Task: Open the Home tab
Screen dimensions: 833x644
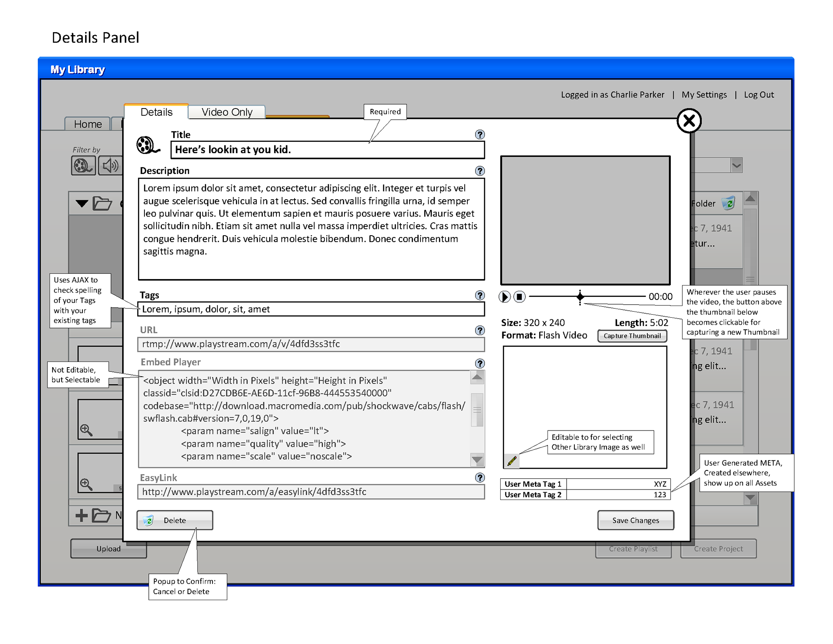Action: pos(88,124)
